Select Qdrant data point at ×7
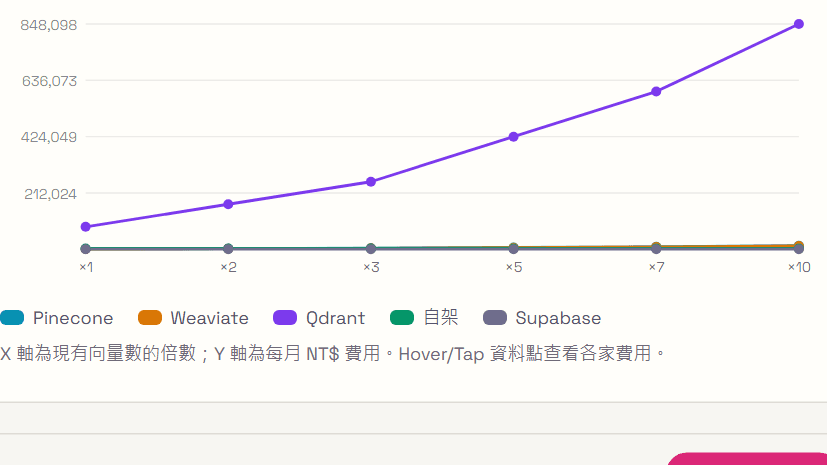The width and height of the screenshot is (827, 465). tap(656, 92)
